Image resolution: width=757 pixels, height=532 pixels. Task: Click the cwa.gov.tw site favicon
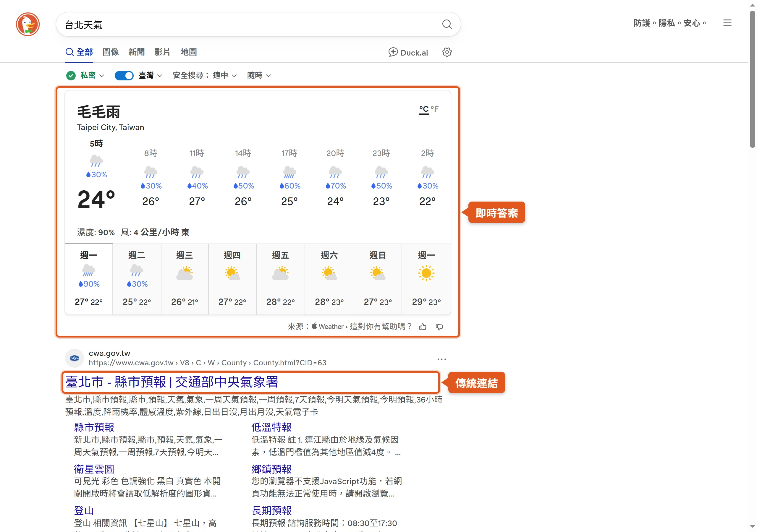tap(75, 358)
